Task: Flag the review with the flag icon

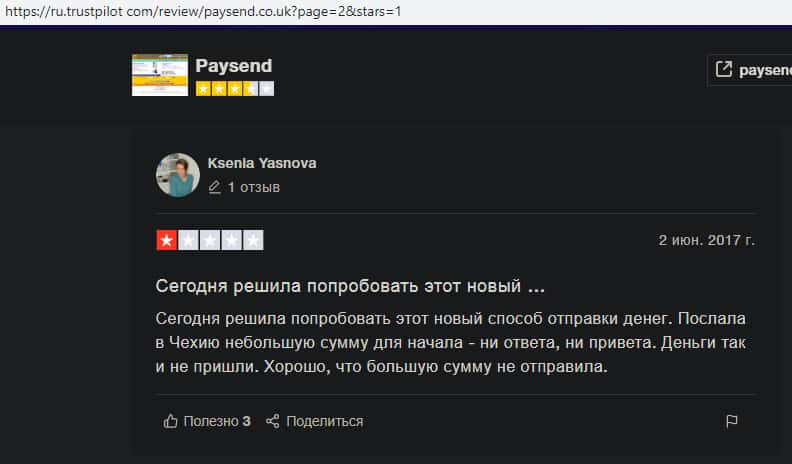Action: [731, 421]
